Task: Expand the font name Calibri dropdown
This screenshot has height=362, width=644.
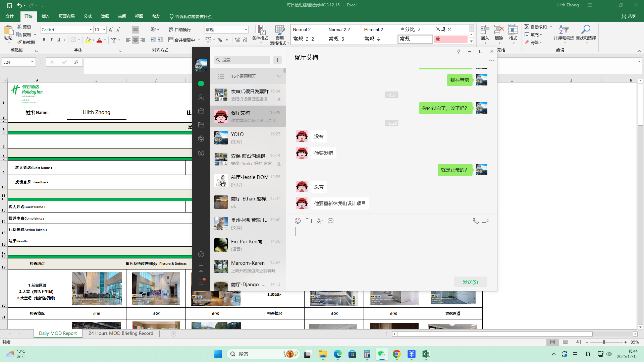Action: coord(91,30)
